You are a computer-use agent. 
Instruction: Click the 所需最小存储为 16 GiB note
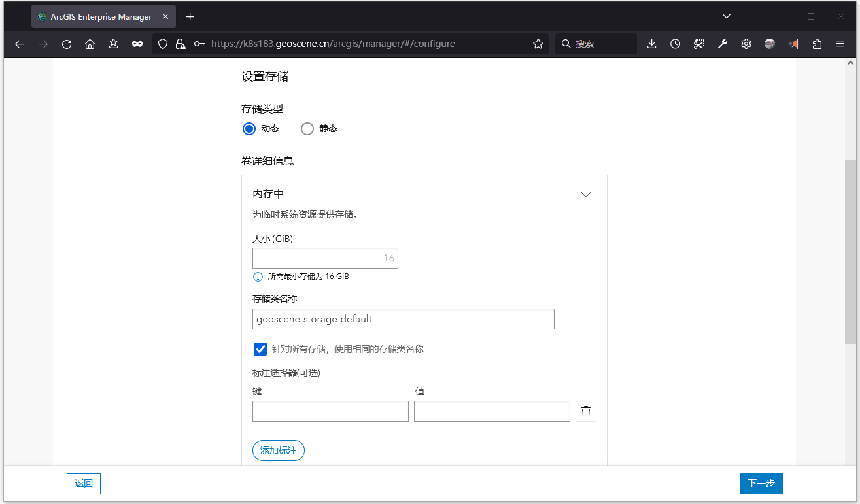pos(309,277)
